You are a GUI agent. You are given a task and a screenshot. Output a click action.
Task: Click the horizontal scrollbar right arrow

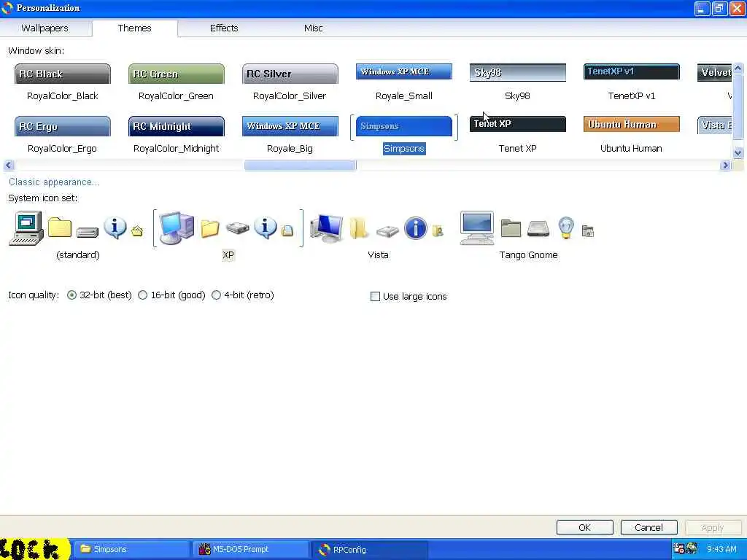[x=725, y=166]
